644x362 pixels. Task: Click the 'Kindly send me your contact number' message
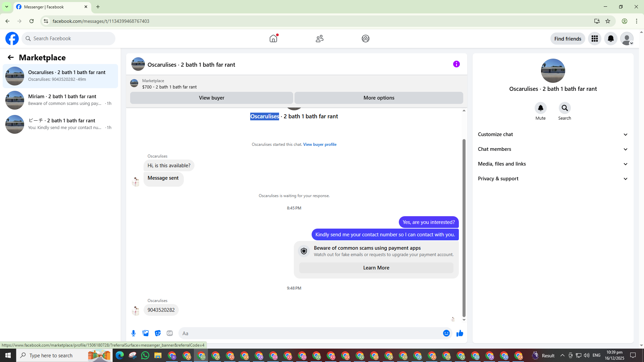pyautogui.click(x=385, y=235)
